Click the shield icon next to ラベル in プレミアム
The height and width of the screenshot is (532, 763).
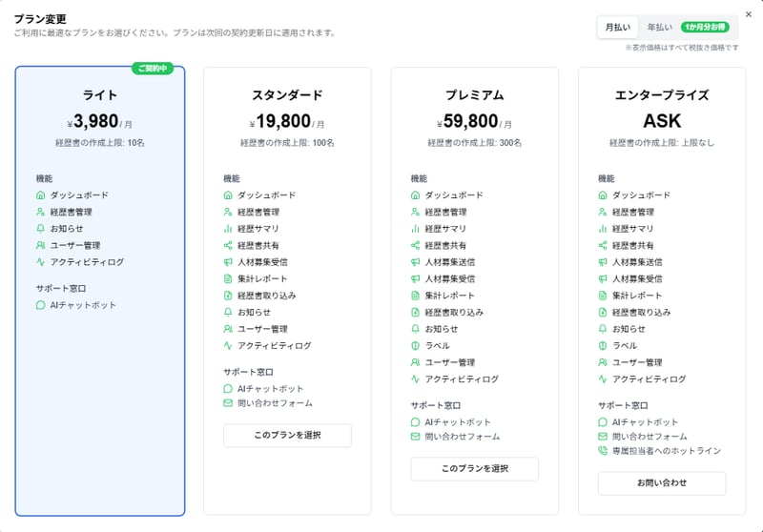point(415,346)
